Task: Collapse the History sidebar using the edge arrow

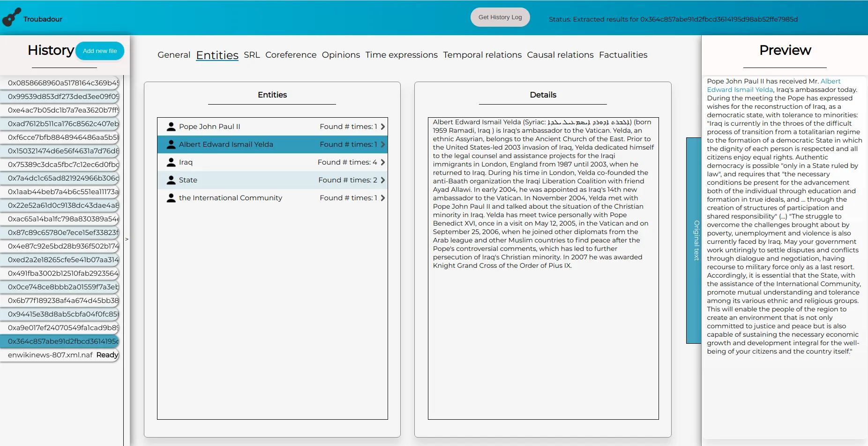Action: 127,239
